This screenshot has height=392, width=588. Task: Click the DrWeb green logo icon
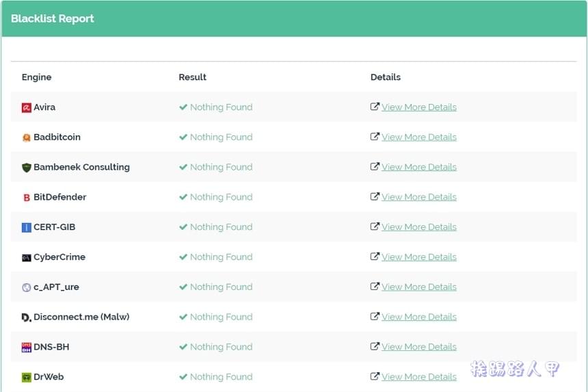point(26,378)
